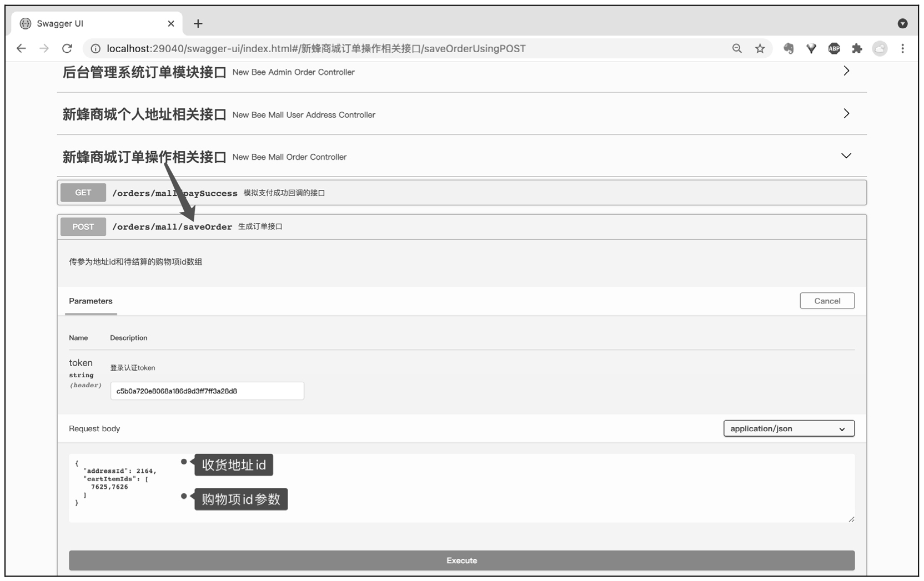Open the Vue devtools extension icon
Screen dimensions: 924x581
pyautogui.click(x=811, y=48)
